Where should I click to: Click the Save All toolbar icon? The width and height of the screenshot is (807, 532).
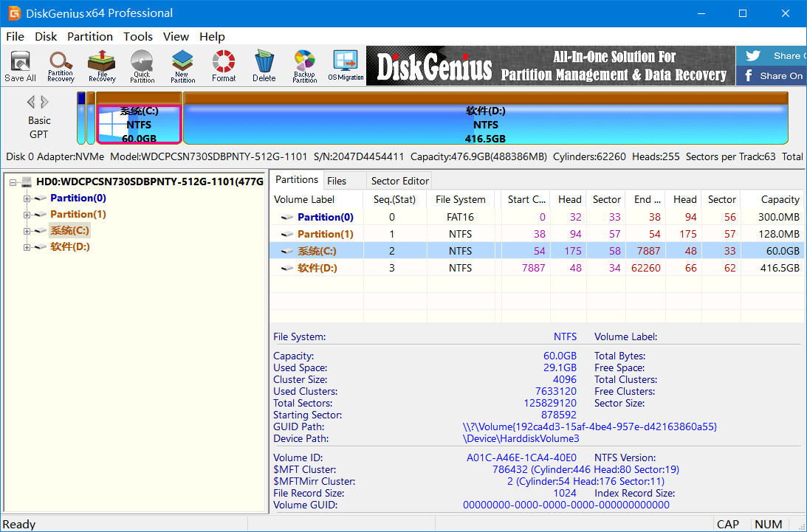click(20, 66)
